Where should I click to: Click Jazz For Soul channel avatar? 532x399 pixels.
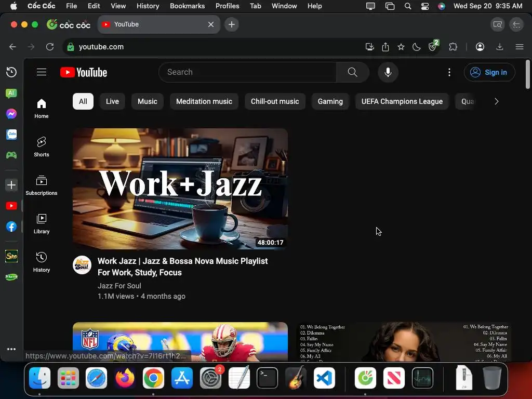click(82, 265)
